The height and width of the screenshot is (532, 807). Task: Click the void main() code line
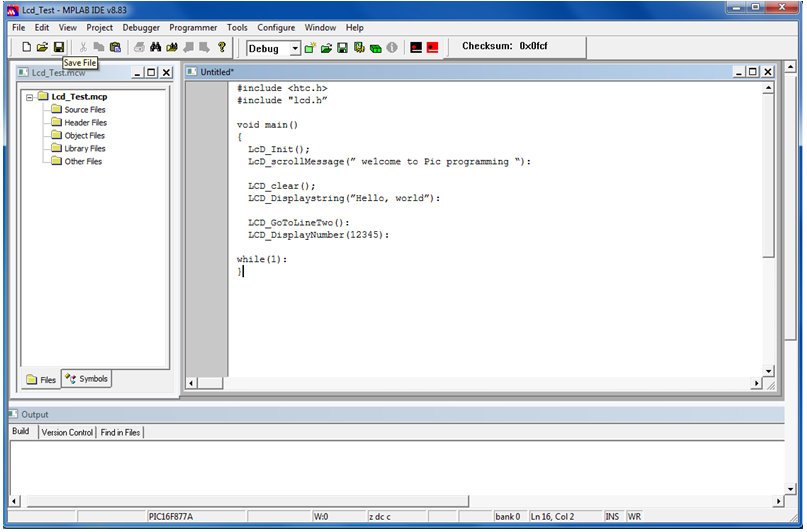(267, 125)
